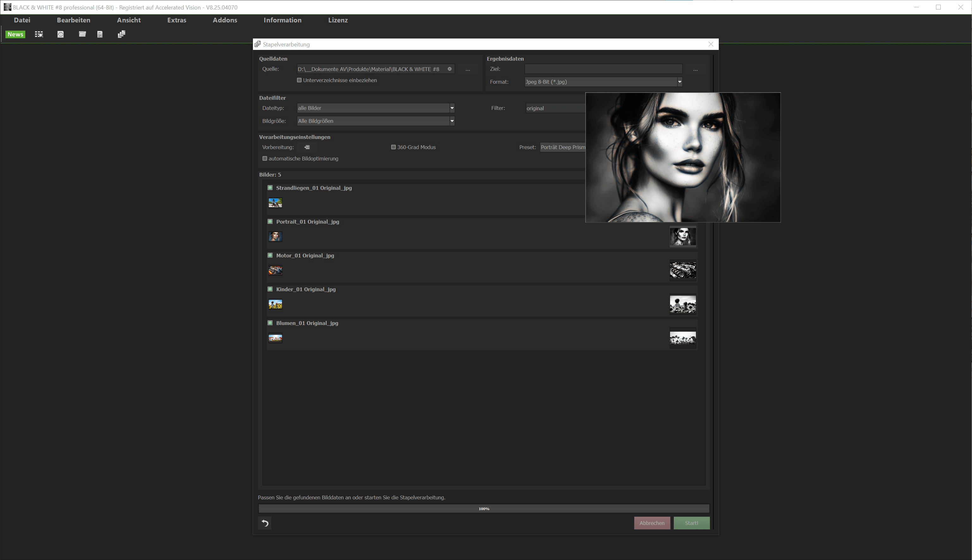Viewport: 972px width, 560px height.
Task: Open the image browser grid icon
Action: pos(39,34)
